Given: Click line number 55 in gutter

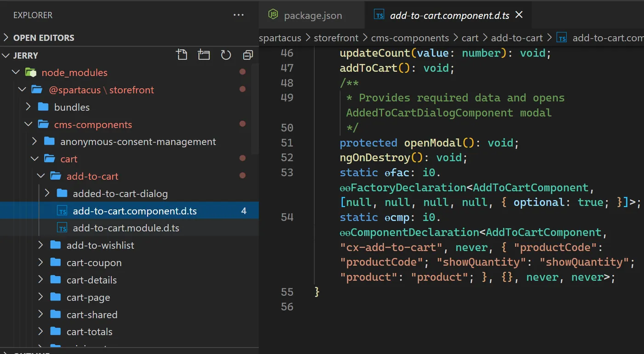Looking at the screenshot, I should tap(287, 292).
